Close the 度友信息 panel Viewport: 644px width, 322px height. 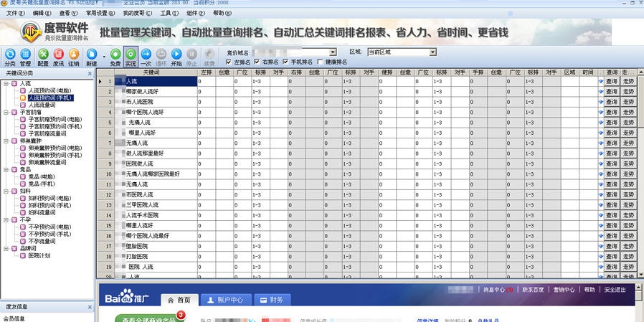(90, 307)
